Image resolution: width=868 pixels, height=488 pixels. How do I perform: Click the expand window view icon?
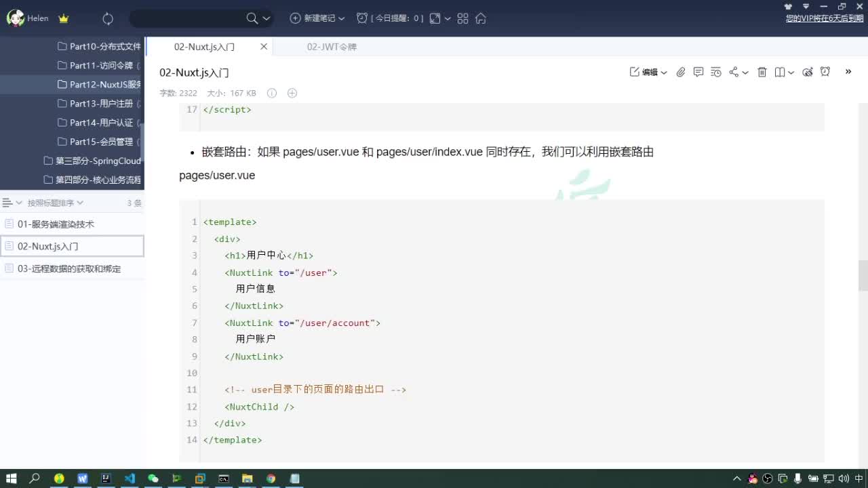(435, 18)
